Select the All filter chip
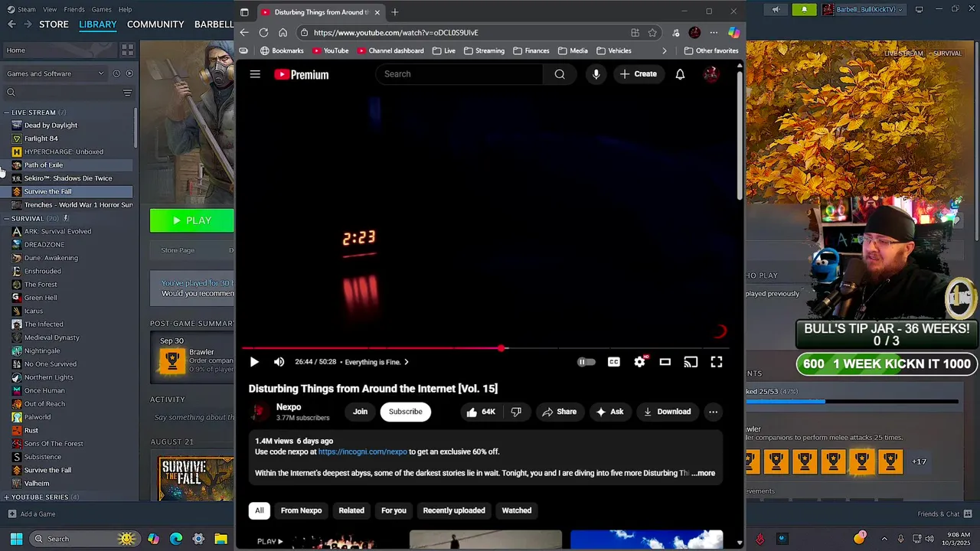980x551 pixels. point(259,510)
